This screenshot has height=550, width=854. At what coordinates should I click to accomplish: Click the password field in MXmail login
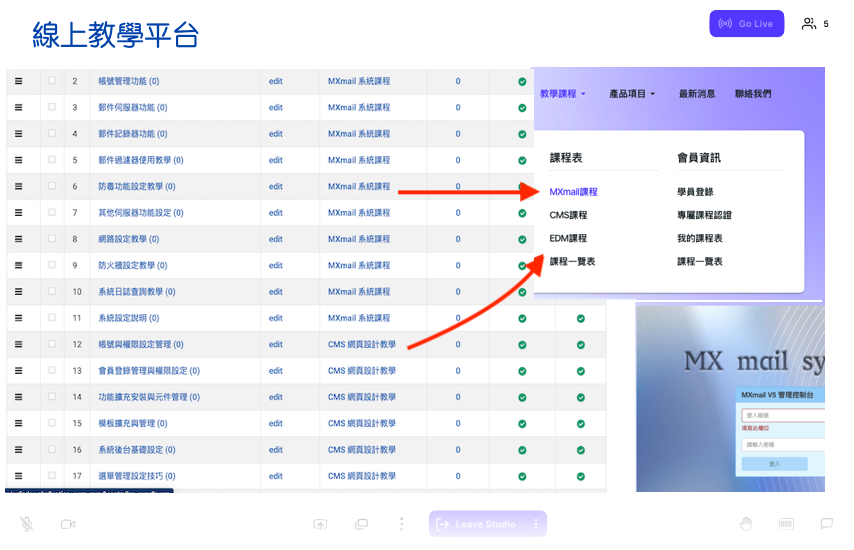[783, 444]
